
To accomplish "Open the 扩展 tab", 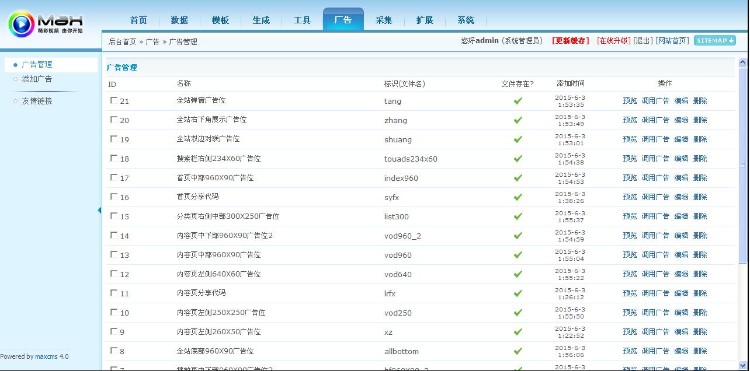I will coord(425,20).
